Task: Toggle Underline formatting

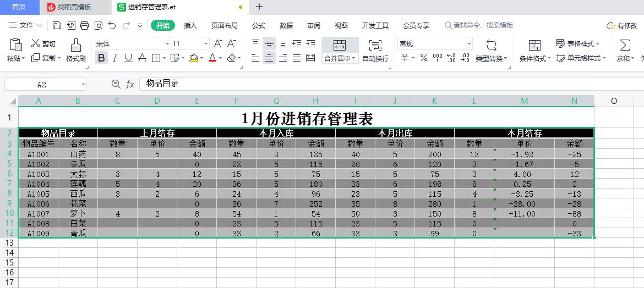Action: [x=129, y=58]
